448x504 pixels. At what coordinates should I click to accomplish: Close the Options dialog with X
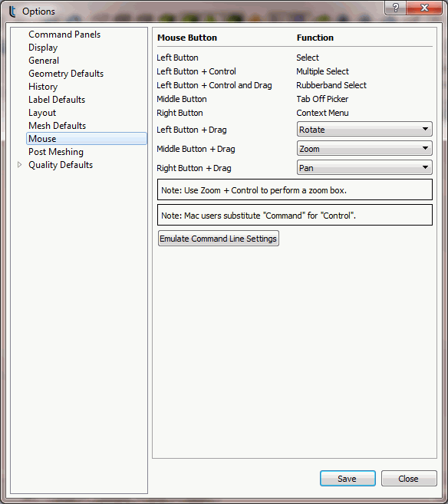(x=424, y=8)
